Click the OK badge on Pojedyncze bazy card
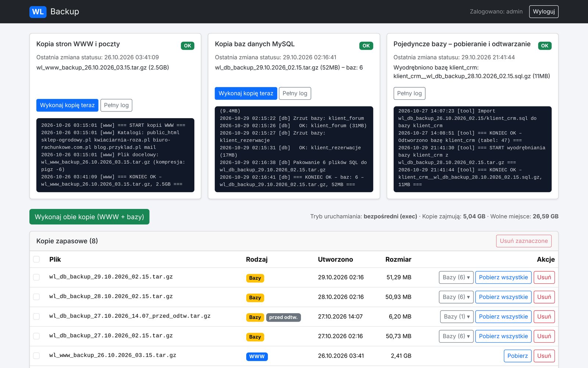 [545, 46]
